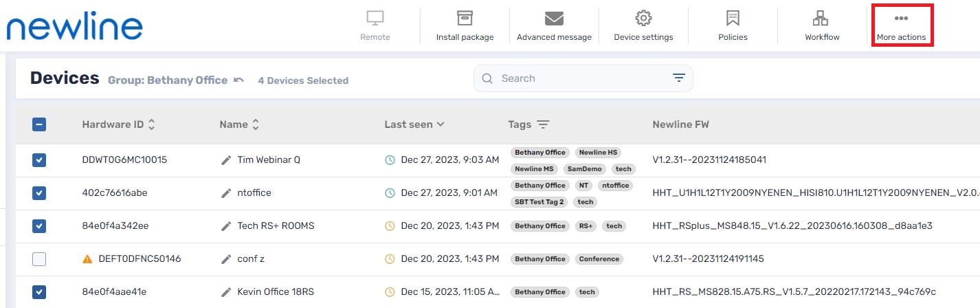This screenshot has height=308, width=980.
Task: Edit name pencil for conf z
Action: (226, 259)
